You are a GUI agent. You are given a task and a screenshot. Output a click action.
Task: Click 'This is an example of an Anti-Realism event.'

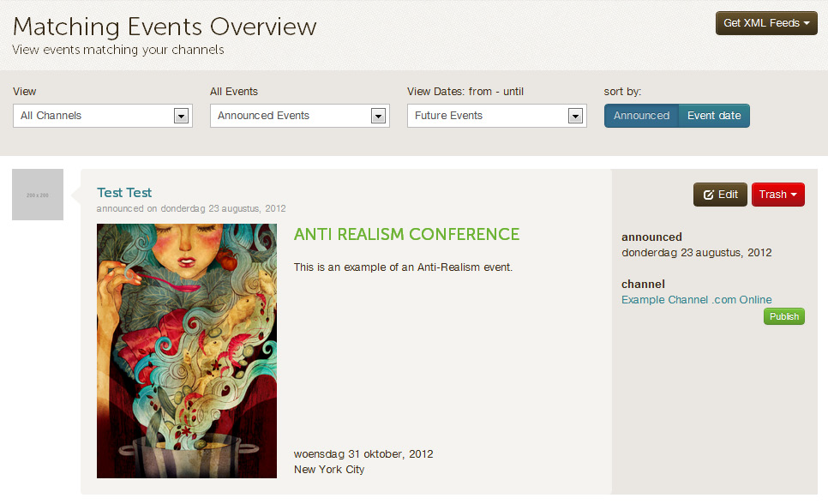click(403, 267)
